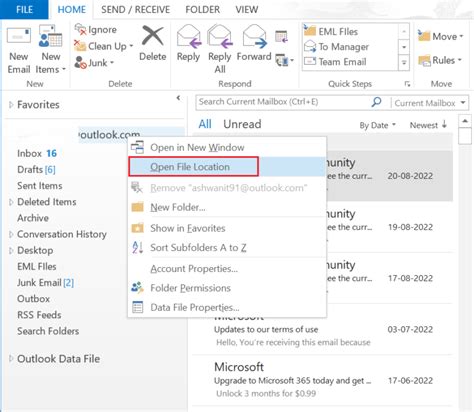Click the Reply envelope icon
Screen dimensions: 474x412
pyautogui.click(x=189, y=37)
